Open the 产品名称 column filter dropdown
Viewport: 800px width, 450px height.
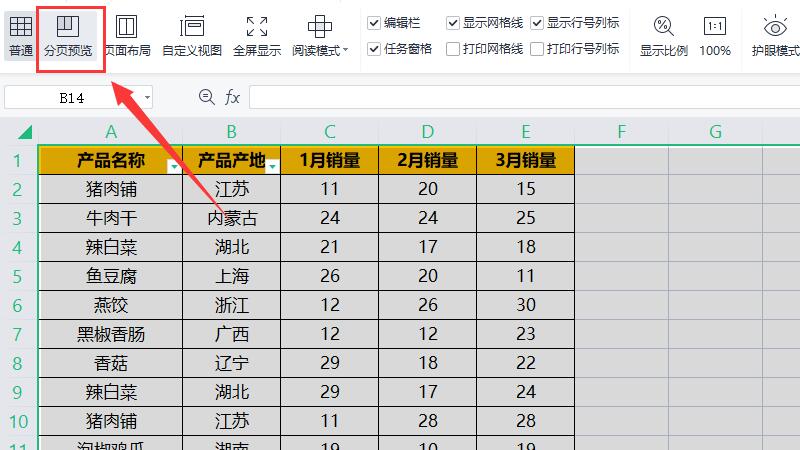coord(174,167)
